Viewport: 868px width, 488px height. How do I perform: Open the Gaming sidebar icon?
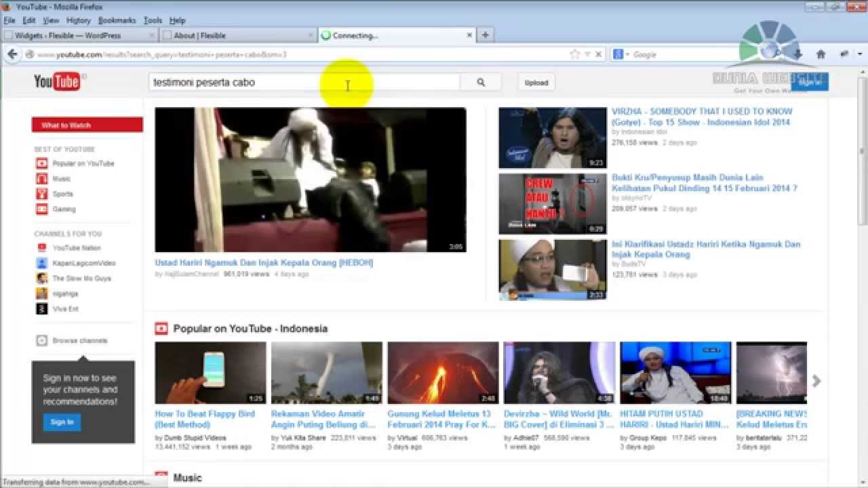coord(41,209)
